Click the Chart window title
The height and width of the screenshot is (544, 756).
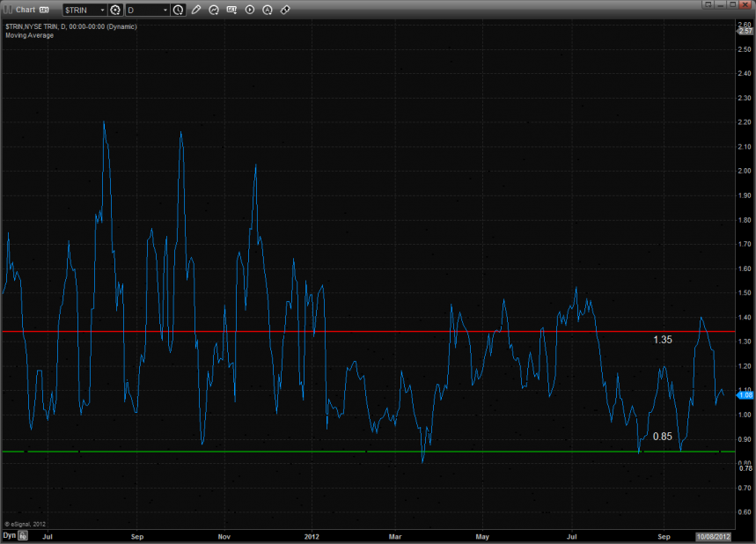(x=26, y=10)
